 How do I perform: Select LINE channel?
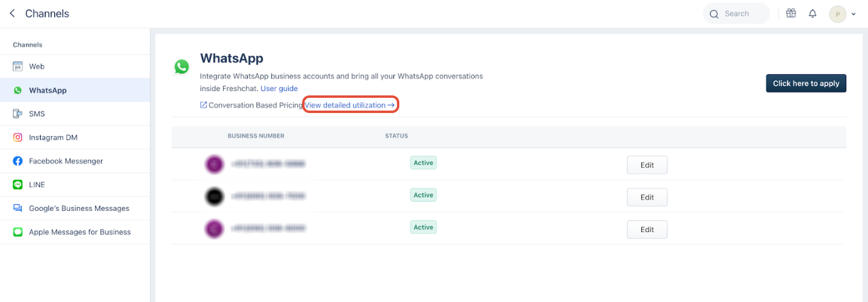(x=75, y=185)
